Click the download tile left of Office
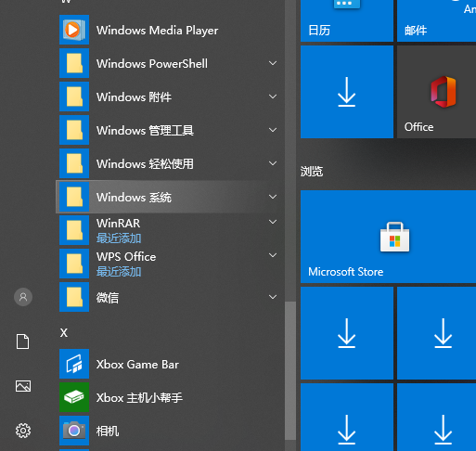 point(347,92)
